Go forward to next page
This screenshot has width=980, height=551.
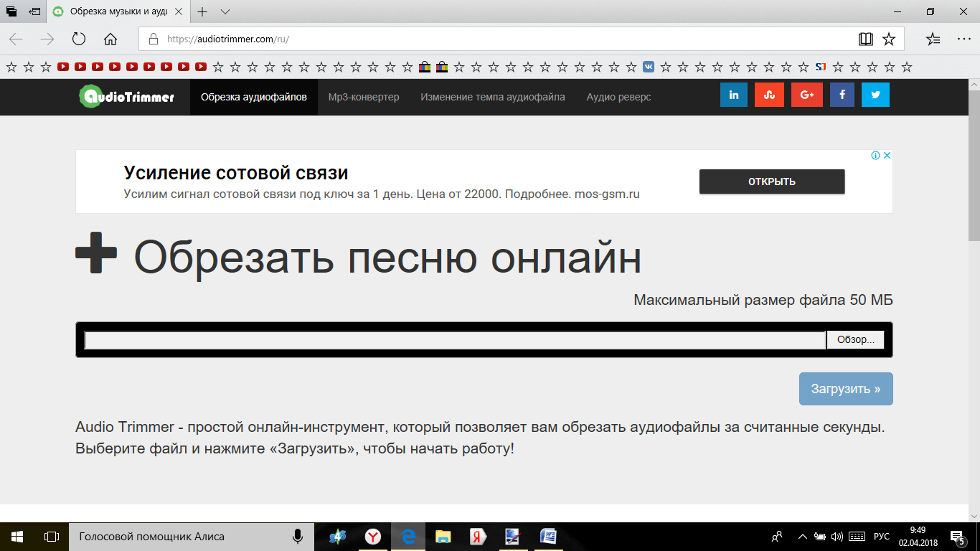[x=47, y=39]
